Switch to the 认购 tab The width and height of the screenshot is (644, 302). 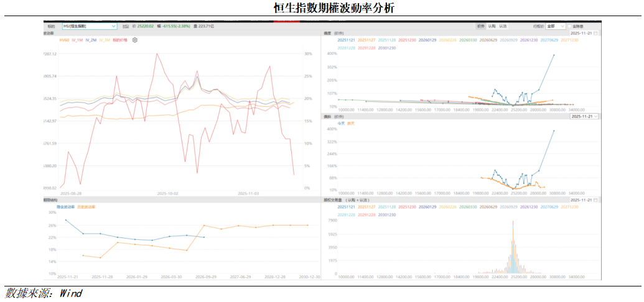point(492,27)
